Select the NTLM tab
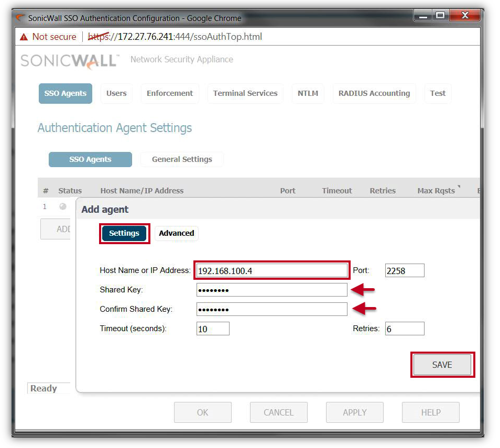The width and height of the screenshot is (500, 448). point(308,93)
